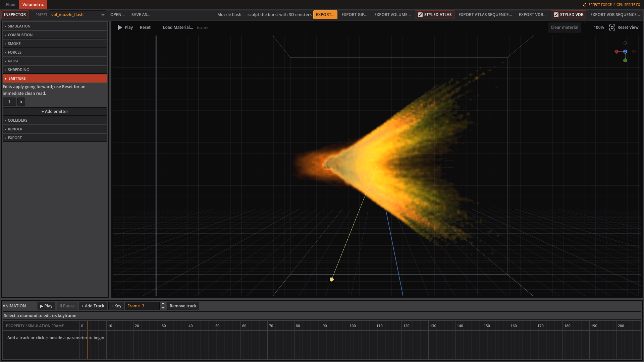644x362 pixels.
Task: Collapse the Emitters section
Action: tap(55, 78)
